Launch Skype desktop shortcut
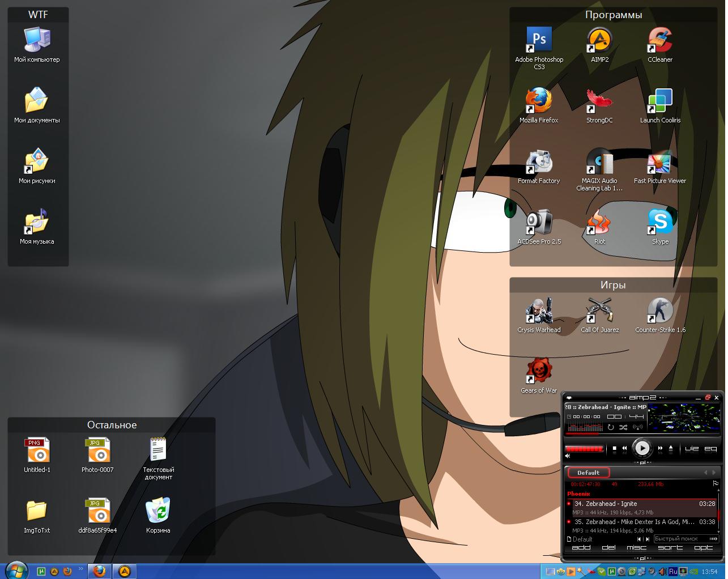 tap(660, 227)
